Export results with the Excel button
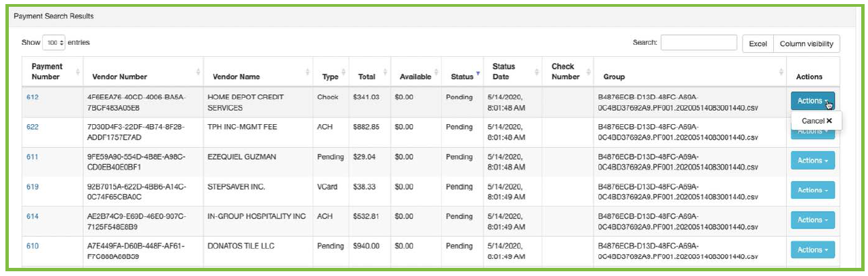 click(x=758, y=43)
